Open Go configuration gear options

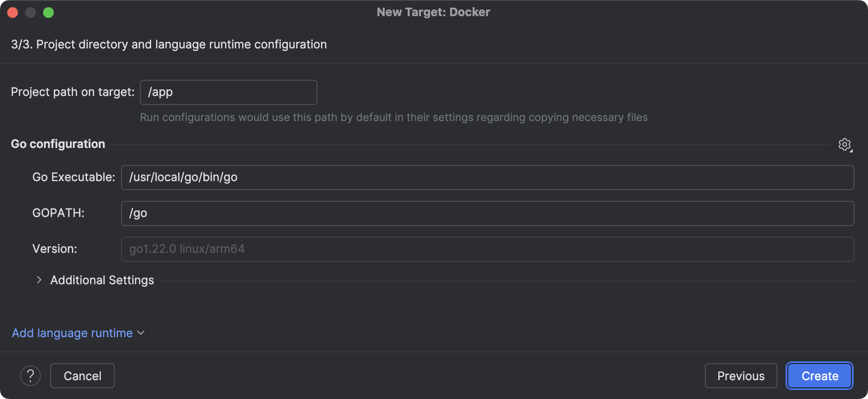tap(845, 144)
